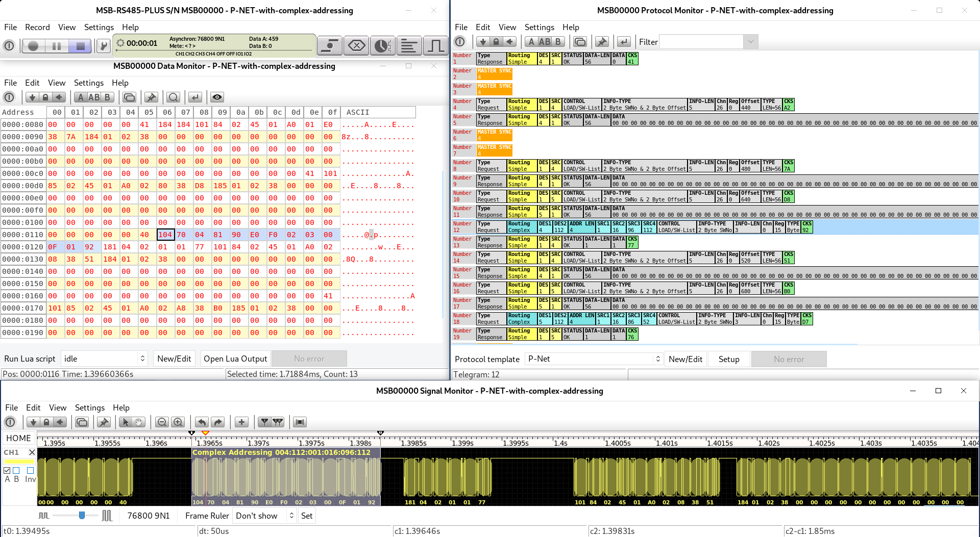Click the Open Lua Output button
Viewport: 980px width, 537px height.
[235, 359]
